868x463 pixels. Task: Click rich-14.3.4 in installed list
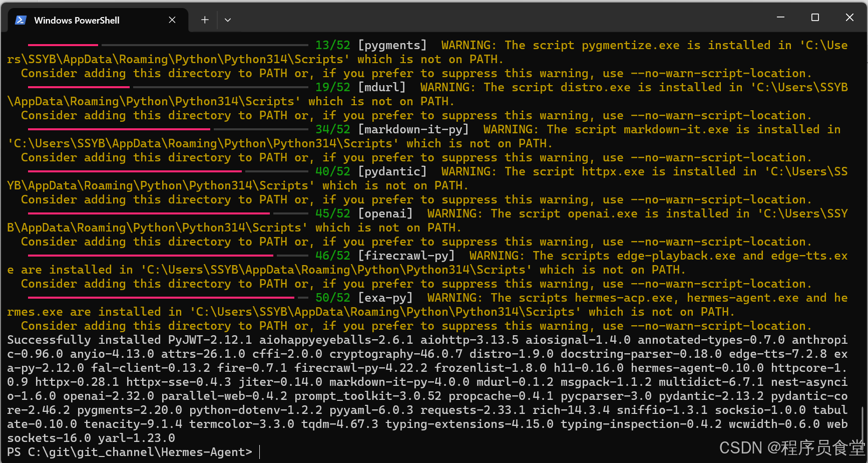click(571, 410)
